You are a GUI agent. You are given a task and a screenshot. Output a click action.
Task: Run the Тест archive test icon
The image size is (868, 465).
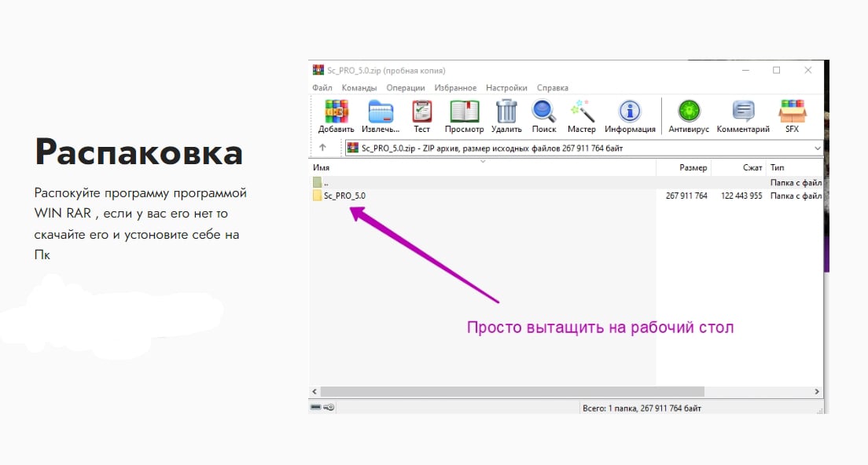[422, 112]
